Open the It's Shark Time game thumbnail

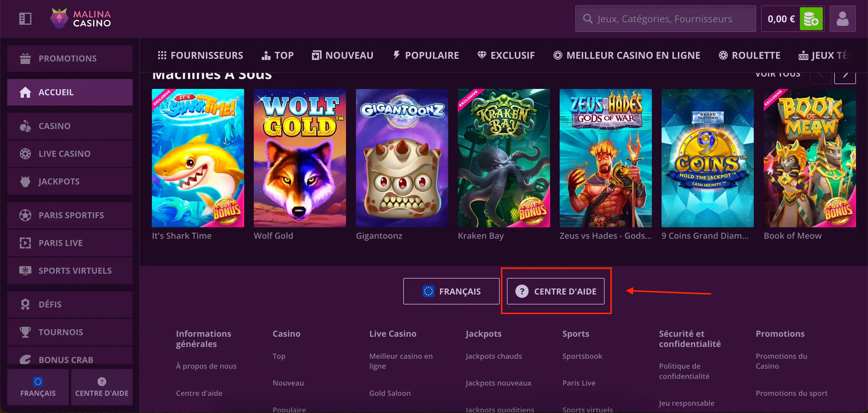198,158
